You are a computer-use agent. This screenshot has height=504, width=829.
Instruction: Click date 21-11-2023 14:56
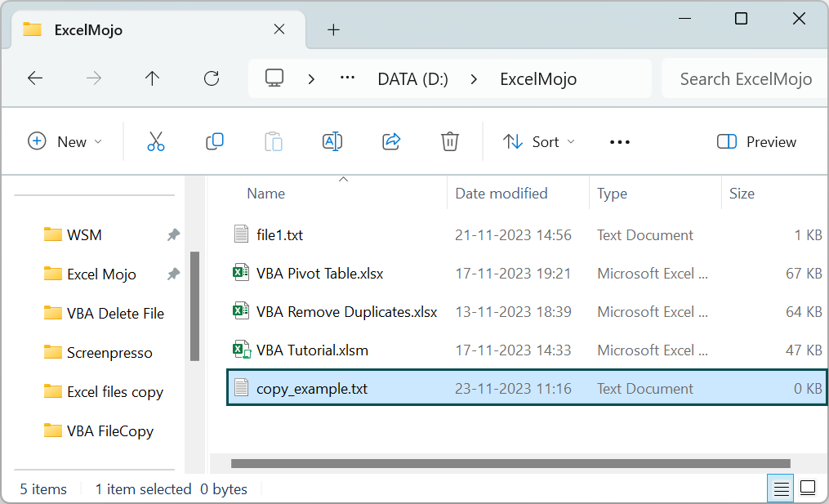[513, 234]
